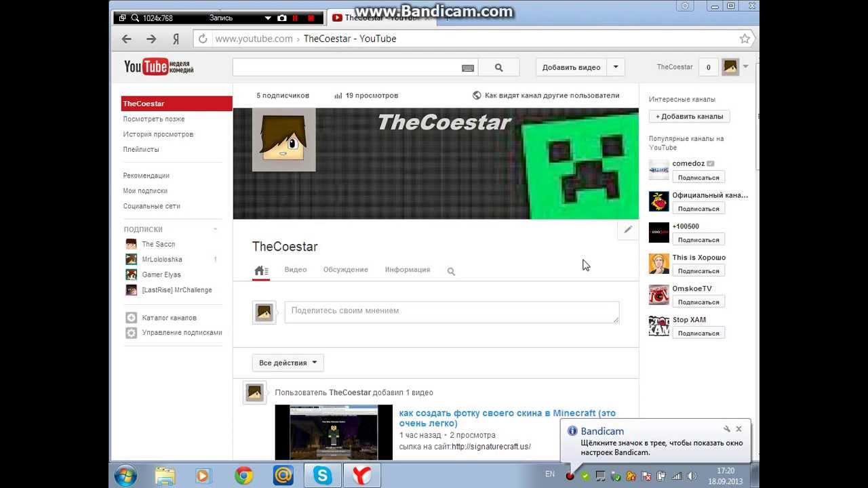Click the 'Поделитесь своим мнением' text box
This screenshot has width=868, height=488.
pyautogui.click(x=452, y=312)
